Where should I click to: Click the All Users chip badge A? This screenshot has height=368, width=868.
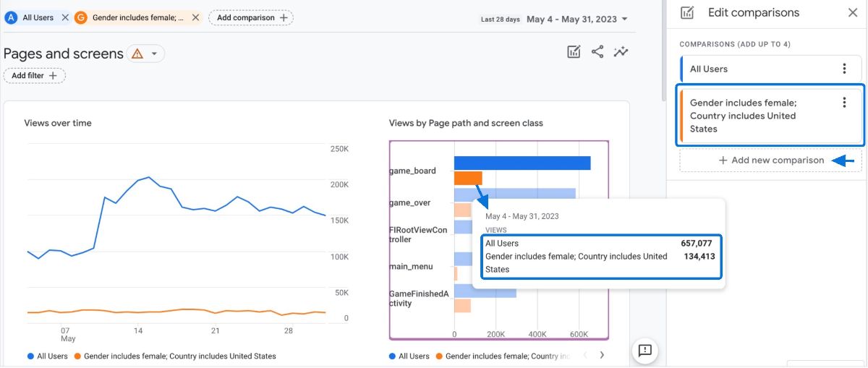point(11,17)
